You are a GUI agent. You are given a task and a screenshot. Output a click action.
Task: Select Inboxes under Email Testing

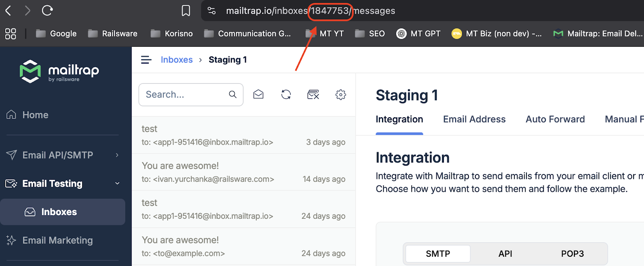tap(62, 212)
